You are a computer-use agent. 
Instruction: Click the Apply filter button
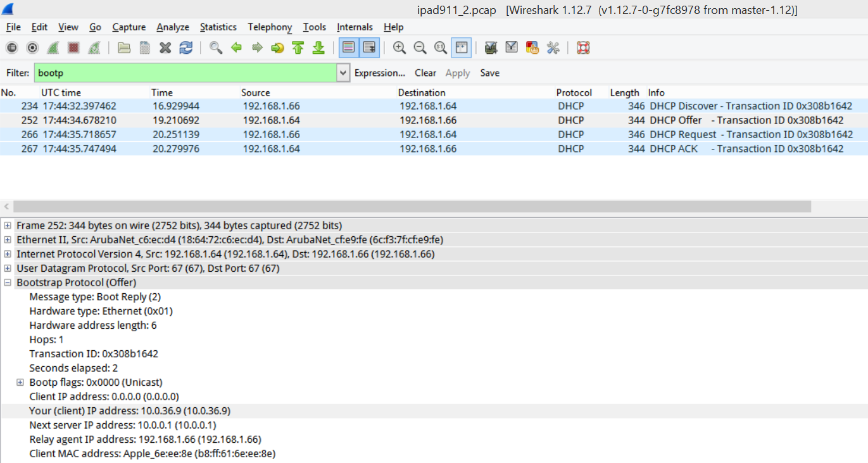pos(458,73)
